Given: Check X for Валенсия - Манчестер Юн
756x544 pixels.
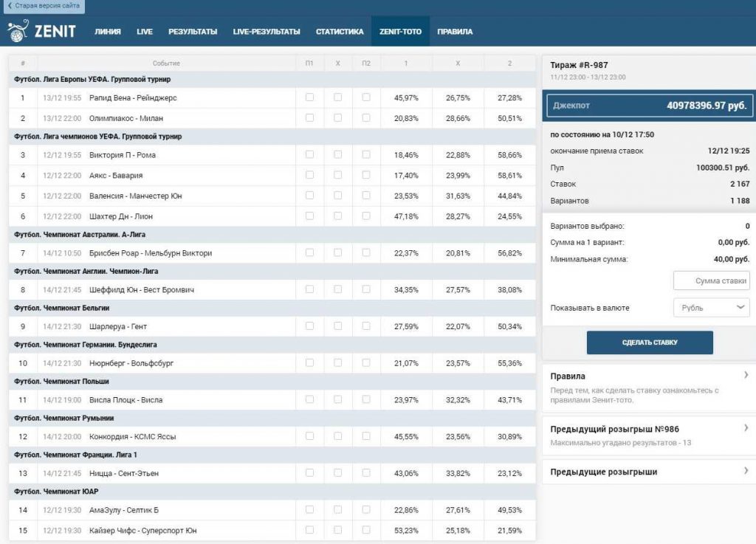Looking at the screenshot, I should click(338, 196).
